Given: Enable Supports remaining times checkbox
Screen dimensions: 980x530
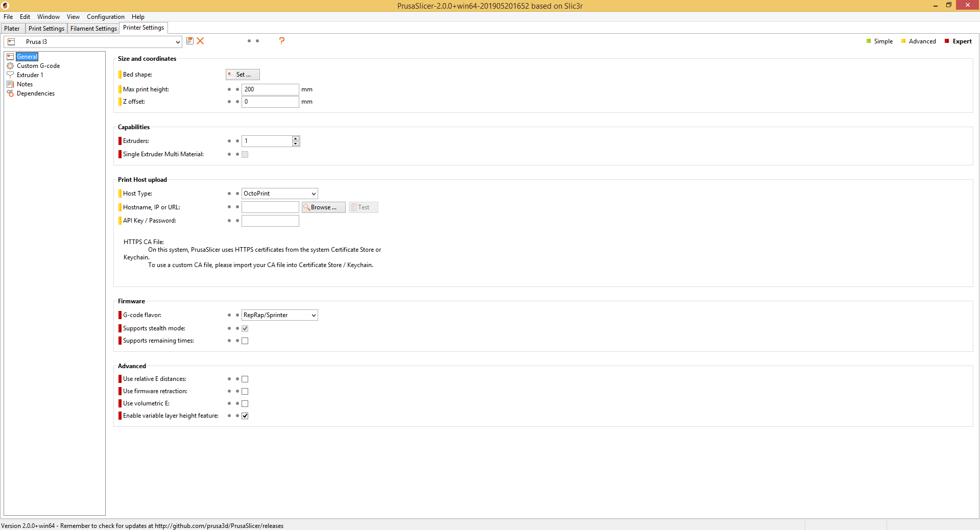Looking at the screenshot, I should click(245, 341).
